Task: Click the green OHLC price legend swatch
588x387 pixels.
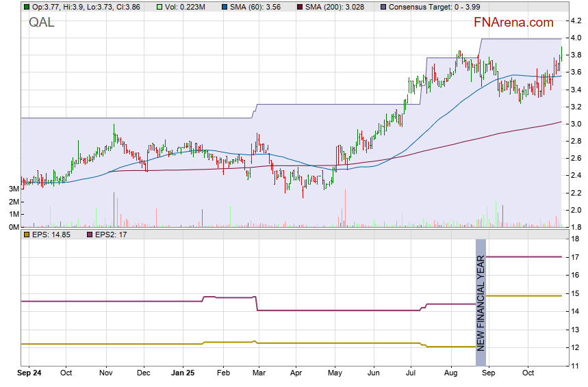Action: 27,6
